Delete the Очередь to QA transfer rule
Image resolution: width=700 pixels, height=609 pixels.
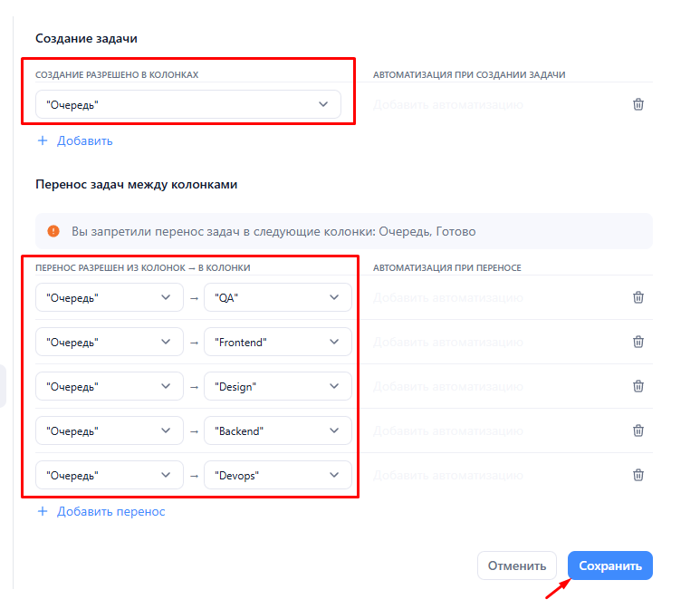coord(638,297)
